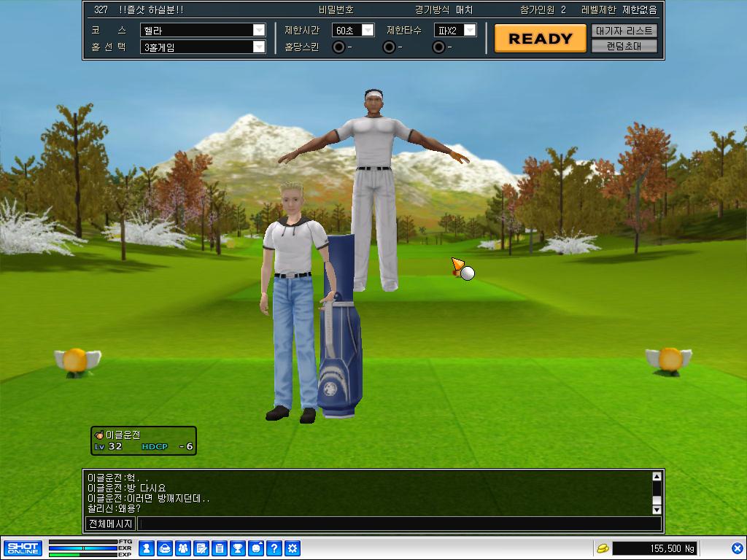Click the 전체메시지 chat mode button
Viewport: 747px width, 560px height.
pyautogui.click(x=111, y=524)
